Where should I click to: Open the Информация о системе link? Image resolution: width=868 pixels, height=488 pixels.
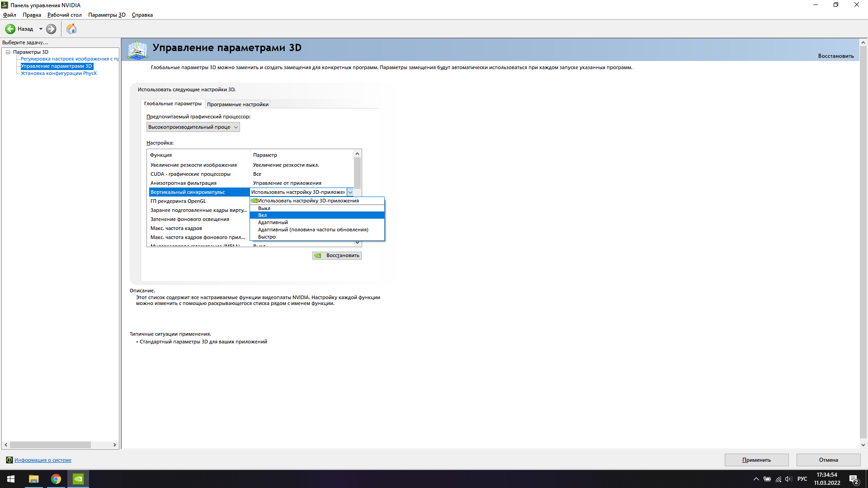click(43, 460)
